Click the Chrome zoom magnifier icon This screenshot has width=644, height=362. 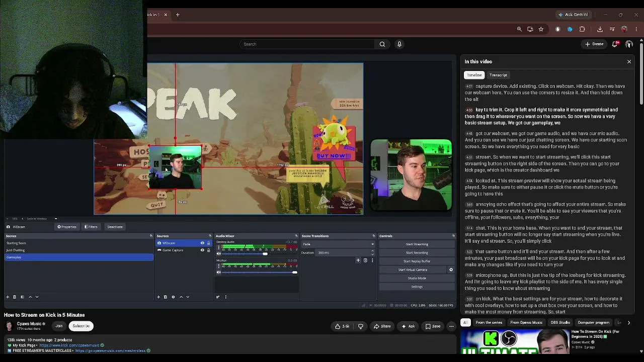(x=519, y=29)
